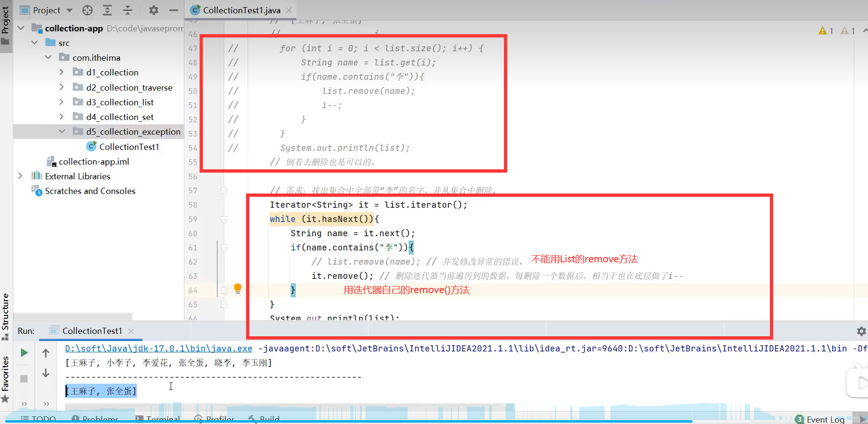Select the CollectionTest1.java editor tab
Viewport: 868px width, 424px height.
click(241, 10)
